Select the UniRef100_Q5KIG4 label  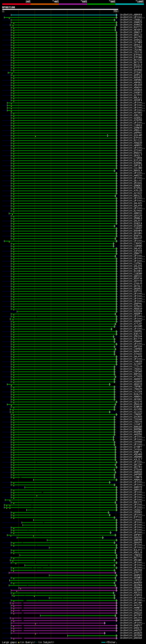click(x=131, y=337)
